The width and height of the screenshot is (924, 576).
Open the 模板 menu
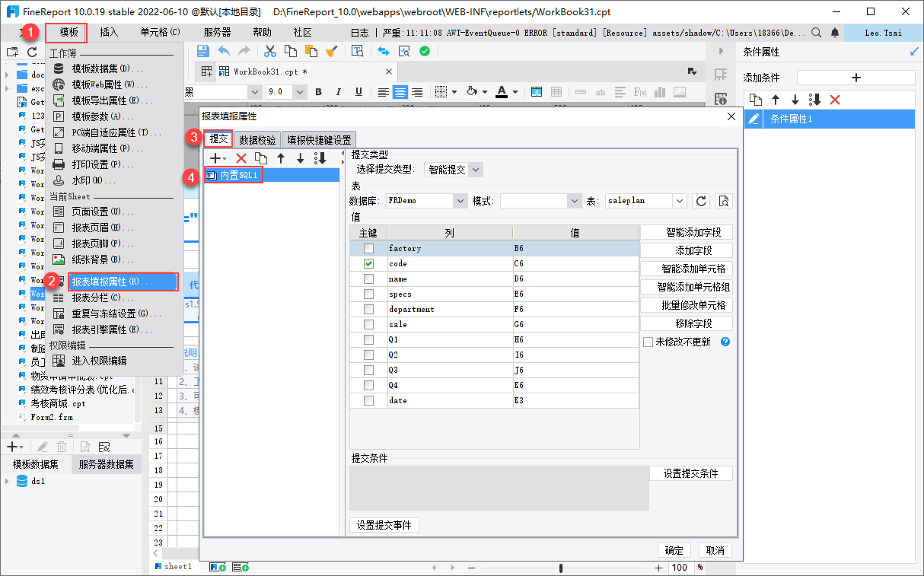(x=69, y=33)
